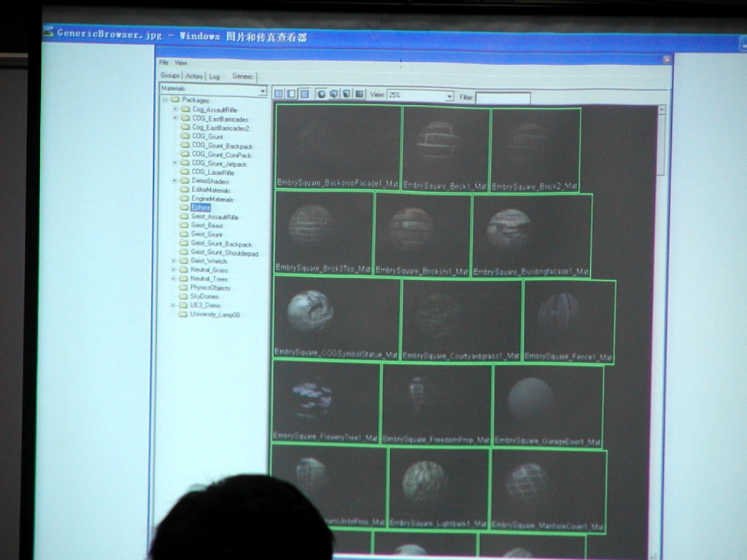Viewport: 747px width, 560px height.
Task: Toggle the highlighted thumbnail layout icon
Action: click(x=304, y=94)
